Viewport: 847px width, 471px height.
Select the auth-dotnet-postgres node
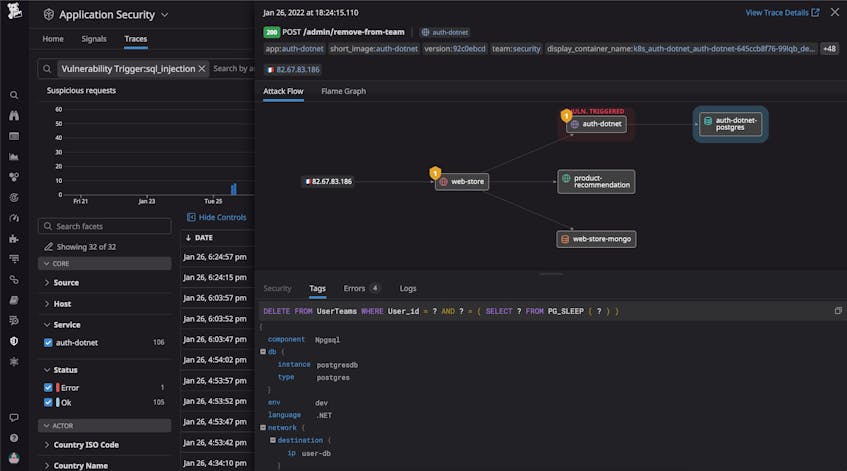tap(730, 124)
